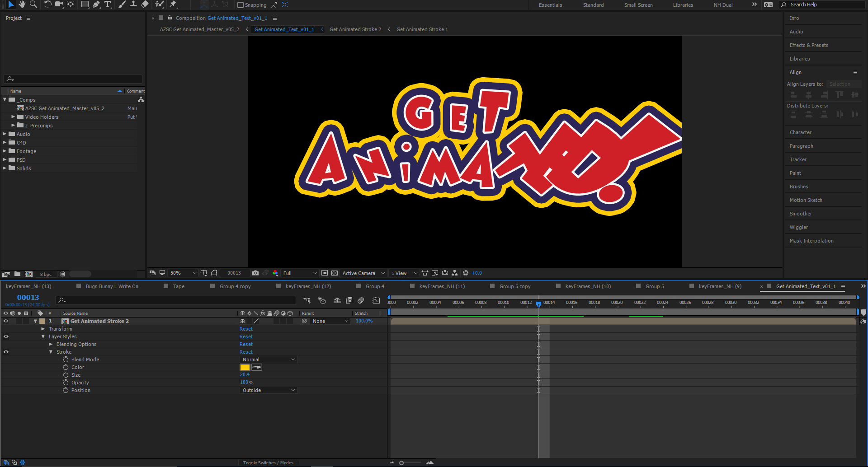Open the Parent None dropdown

pyautogui.click(x=330, y=321)
